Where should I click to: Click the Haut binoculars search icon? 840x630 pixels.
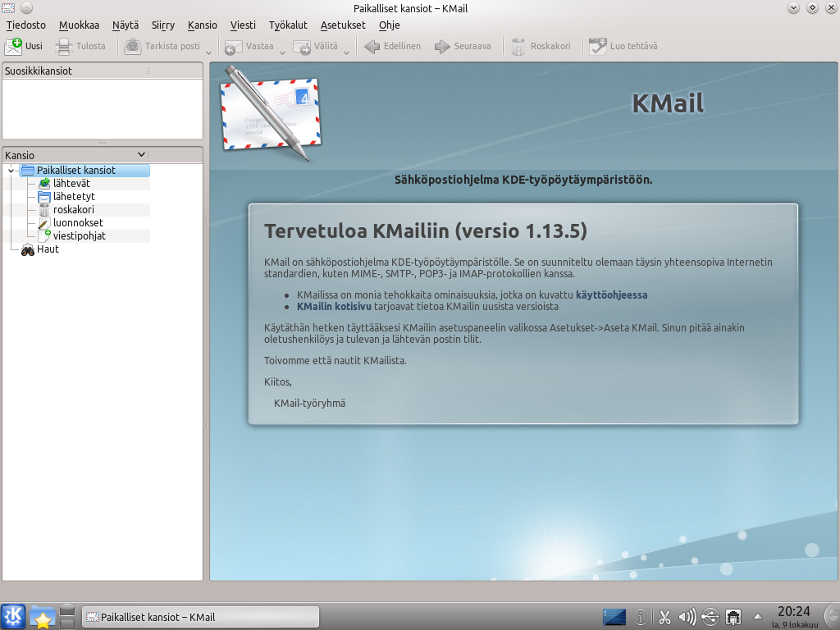28,249
